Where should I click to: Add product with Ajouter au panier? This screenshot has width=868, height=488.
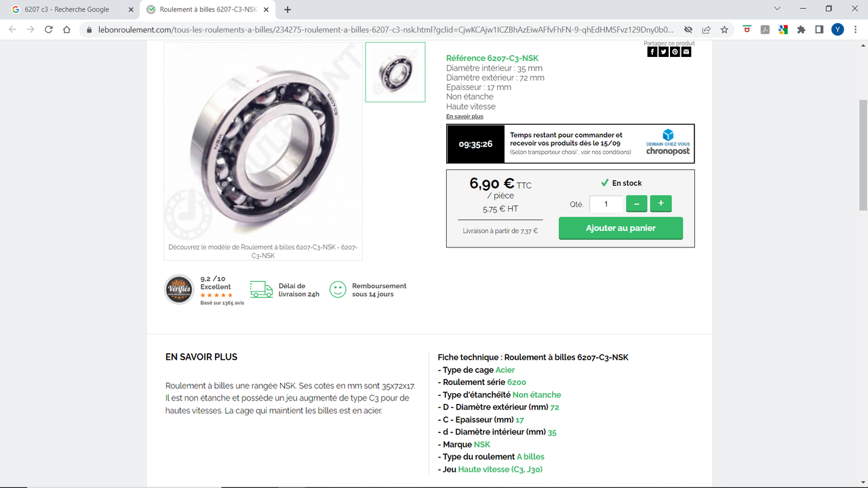pyautogui.click(x=620, y=228)
